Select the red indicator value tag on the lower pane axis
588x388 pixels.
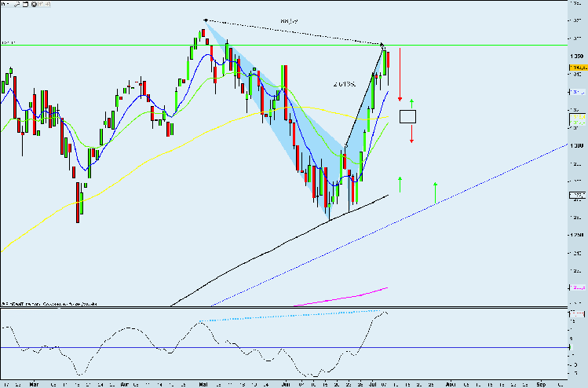(x=578, y=313)
